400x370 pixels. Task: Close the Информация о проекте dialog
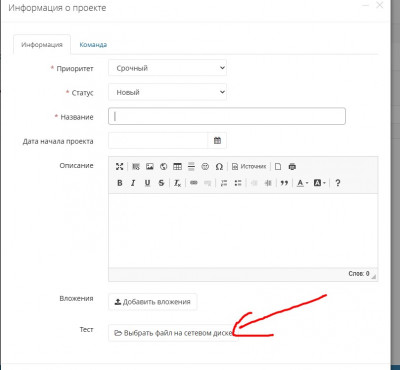click(380, 5)
